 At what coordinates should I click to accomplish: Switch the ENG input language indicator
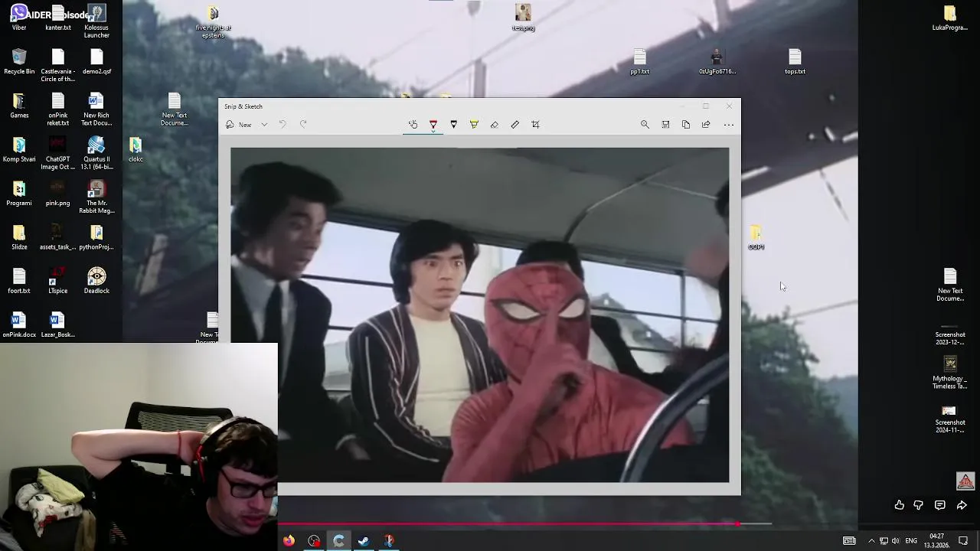(x=911, y=541)
